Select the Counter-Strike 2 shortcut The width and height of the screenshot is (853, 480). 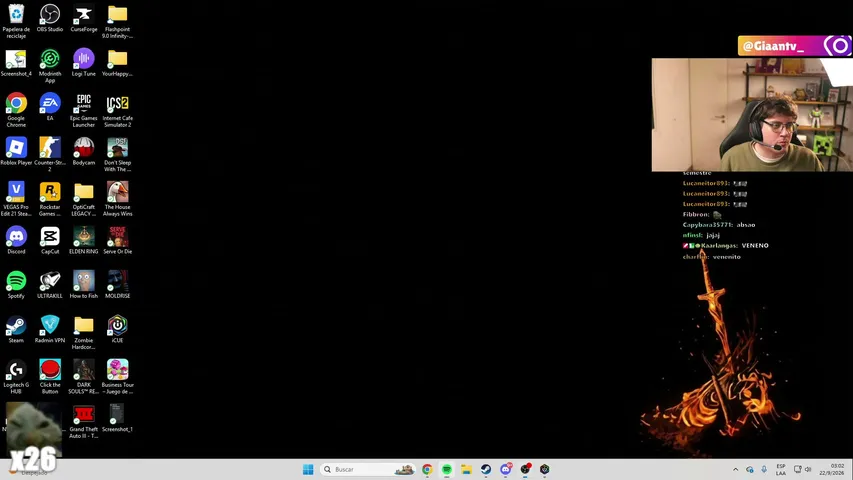tap(50, 155)
